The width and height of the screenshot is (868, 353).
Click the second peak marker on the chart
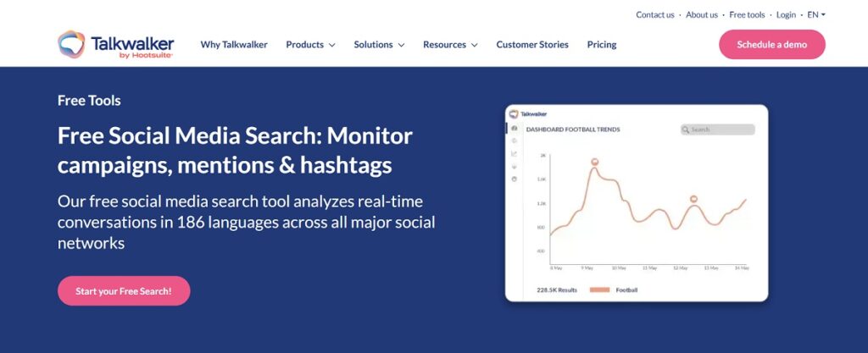[x=694, y=199]
